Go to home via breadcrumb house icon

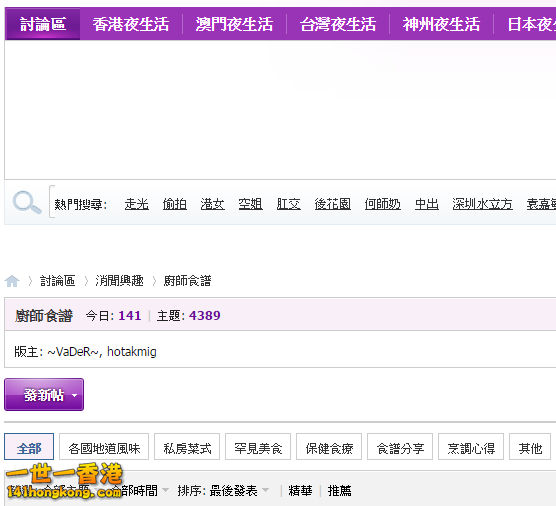(12, 281)
